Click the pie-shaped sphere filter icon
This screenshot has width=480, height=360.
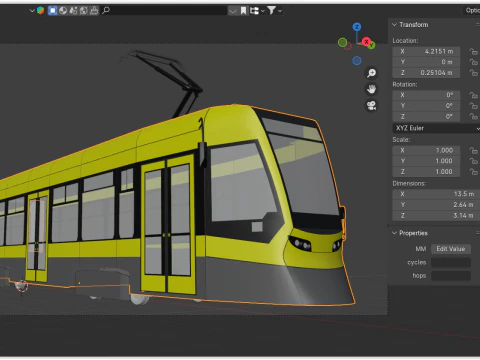pyautogui.click(x=63, y=11)
